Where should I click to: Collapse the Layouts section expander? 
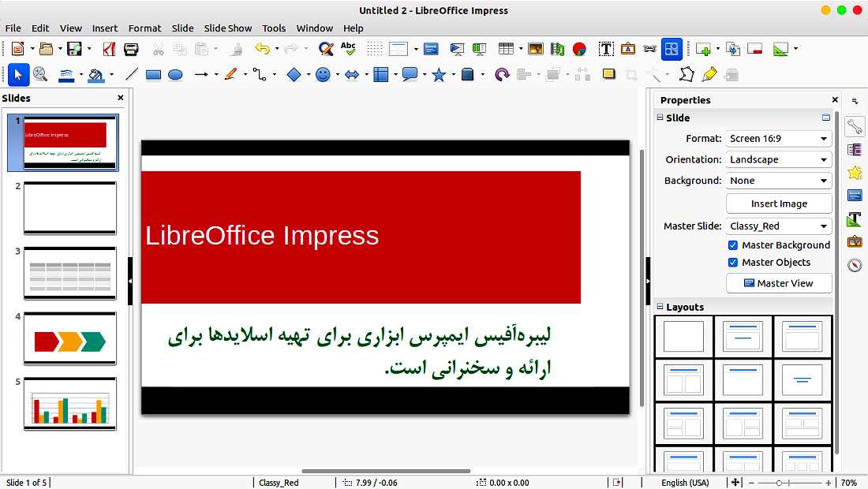coord(660,307)
